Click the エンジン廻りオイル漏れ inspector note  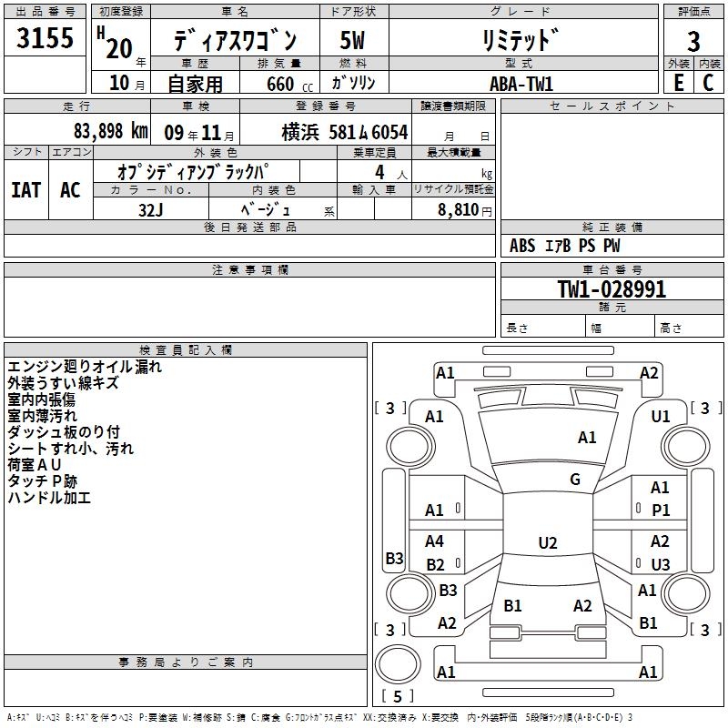click(x=85, y=368)
